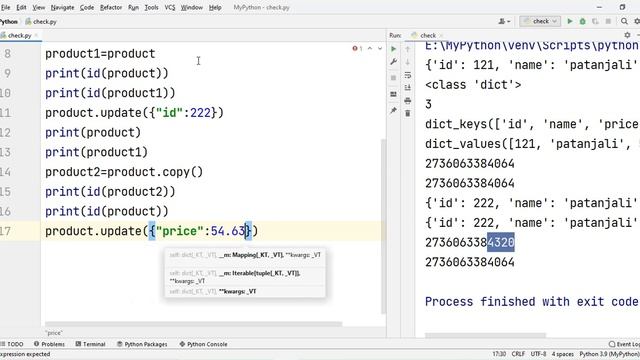The image size is (640, 360).
Task: Open the Edit menu
Action: tap(21, 7)
